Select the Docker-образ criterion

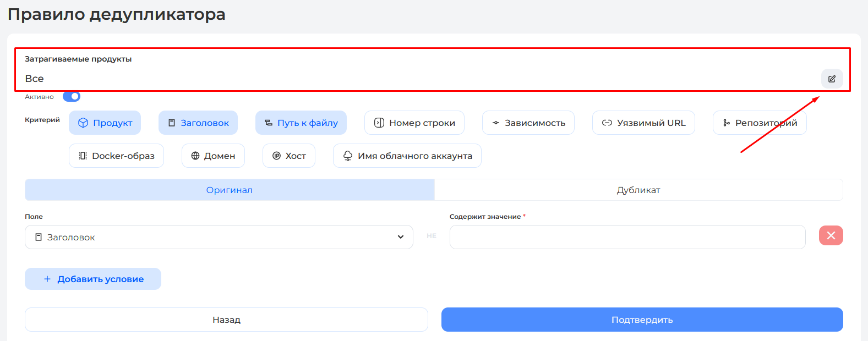click(116, 156)
